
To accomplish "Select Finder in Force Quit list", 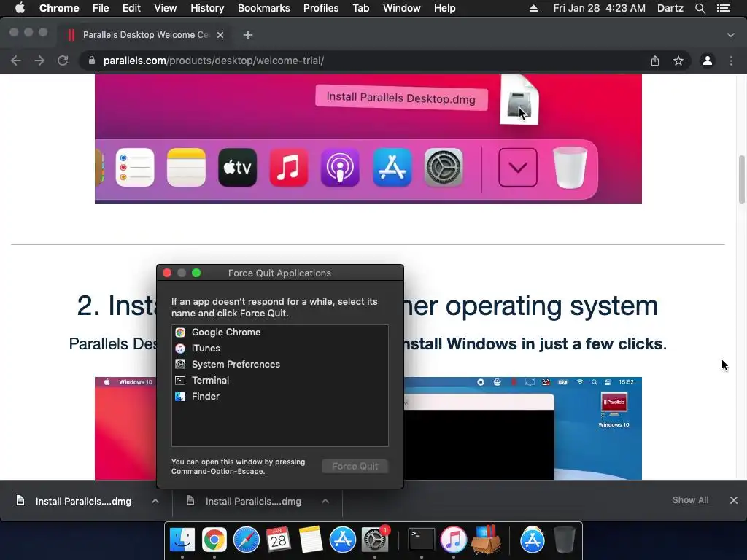I will click(x=279, y=396).
